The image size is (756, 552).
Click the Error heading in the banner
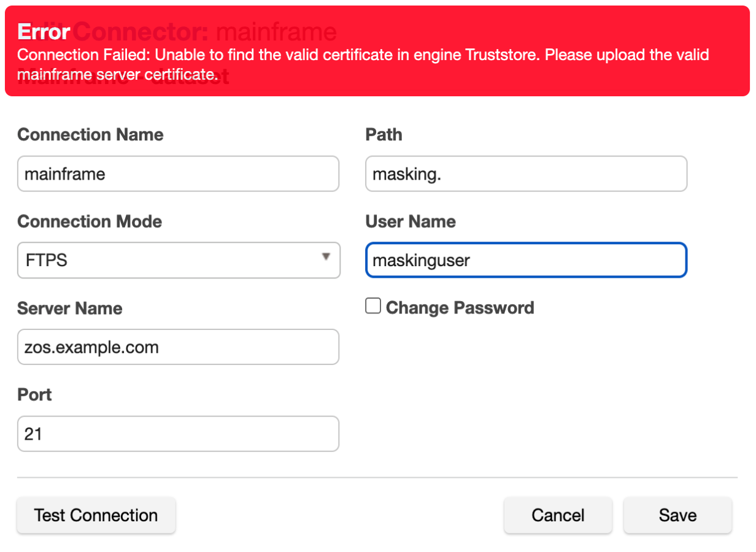click(44, 31)
